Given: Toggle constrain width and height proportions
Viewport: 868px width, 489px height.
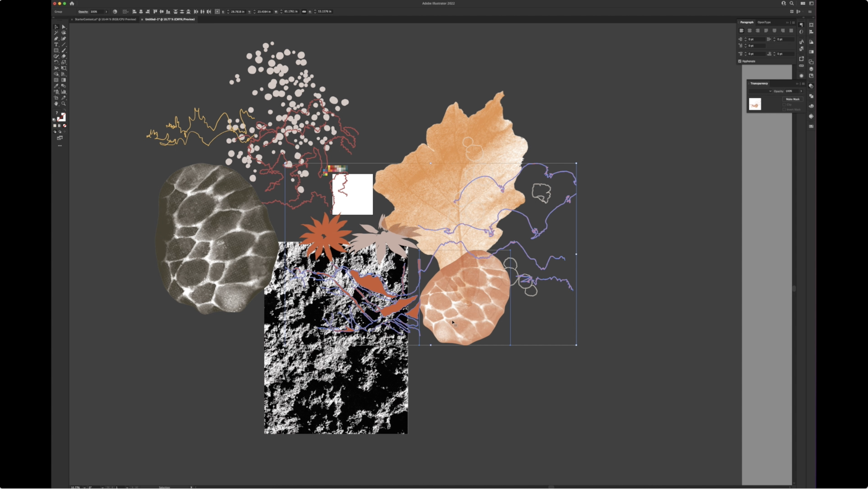Looking at the screenshot, I should click(x=304, y=11).
